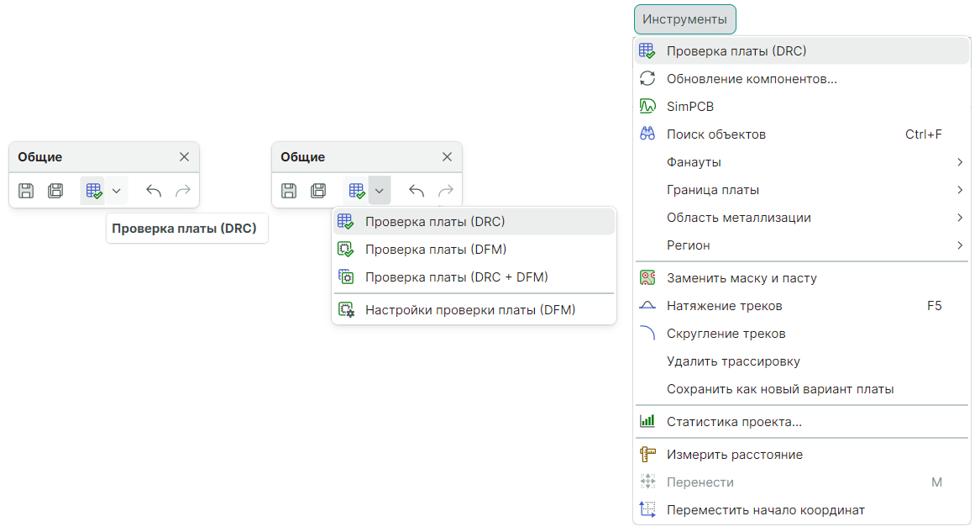The height and width of the screenshot is (532, 980).
Task: Click Сохранить как новый вариант платы
Action: 779,389
